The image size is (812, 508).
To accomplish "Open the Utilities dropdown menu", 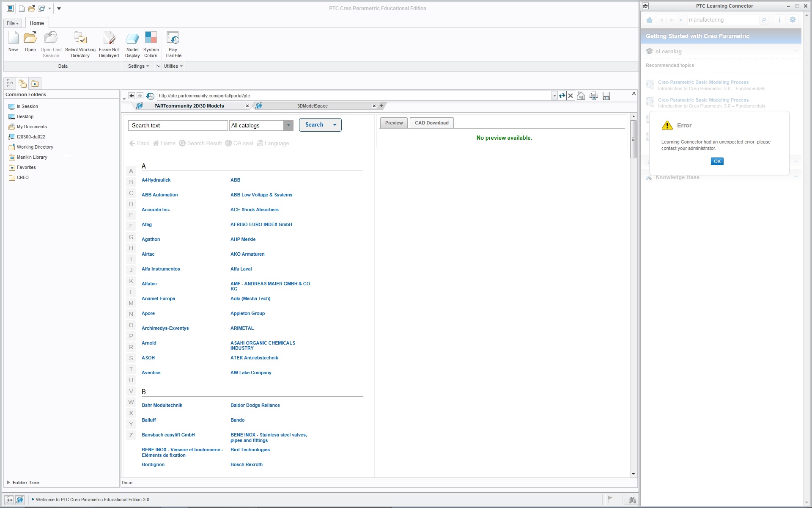I will point(173,66).
